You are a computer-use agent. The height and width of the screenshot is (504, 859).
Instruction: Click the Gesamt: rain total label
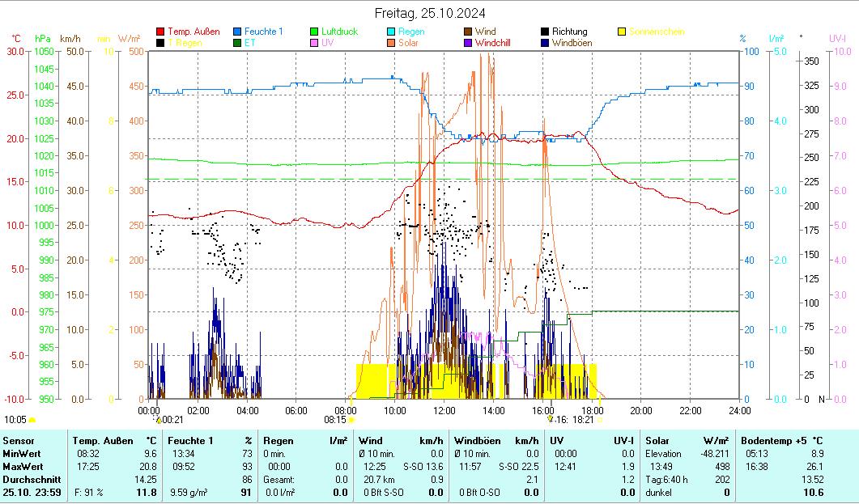coord(279,480)
